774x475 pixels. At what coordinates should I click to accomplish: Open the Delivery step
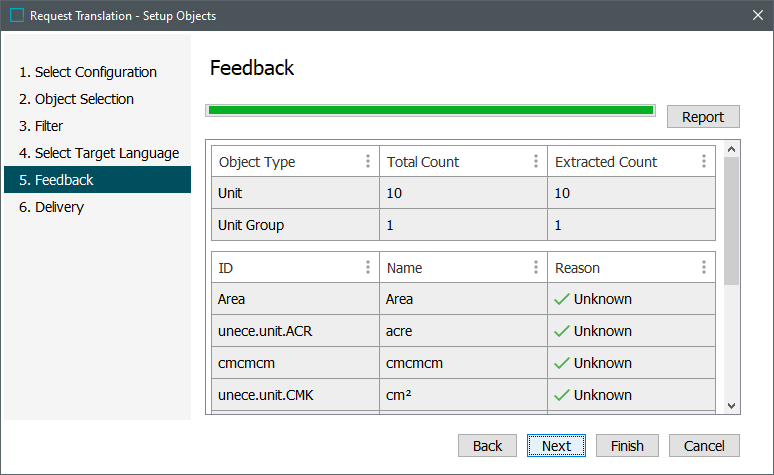pyautogui.click(x=59, y=207)
